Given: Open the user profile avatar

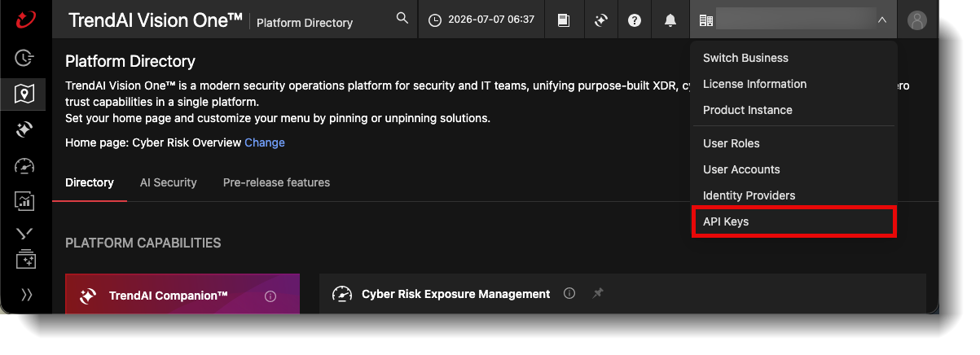Looking at the screenshot, I should tap(917, 20).
